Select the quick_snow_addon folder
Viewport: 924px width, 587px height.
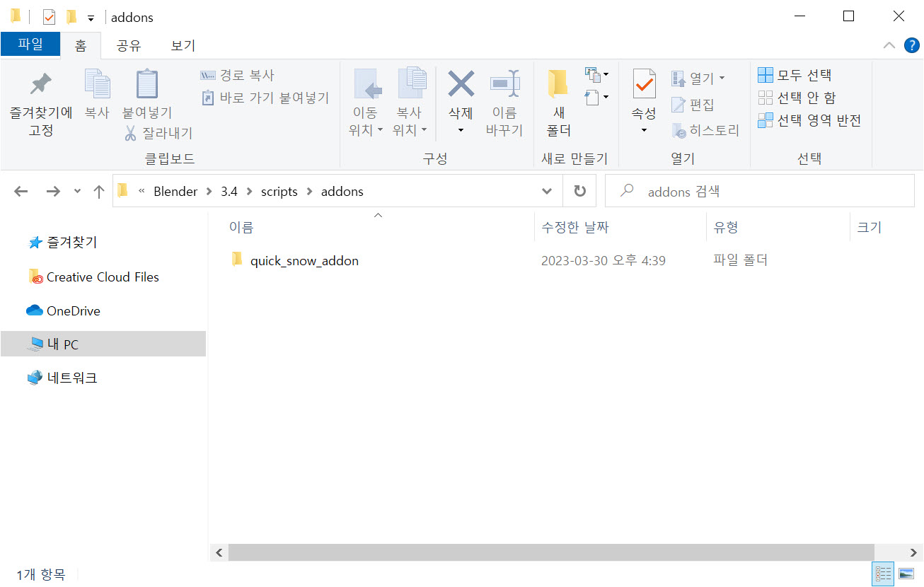[304, 261]
